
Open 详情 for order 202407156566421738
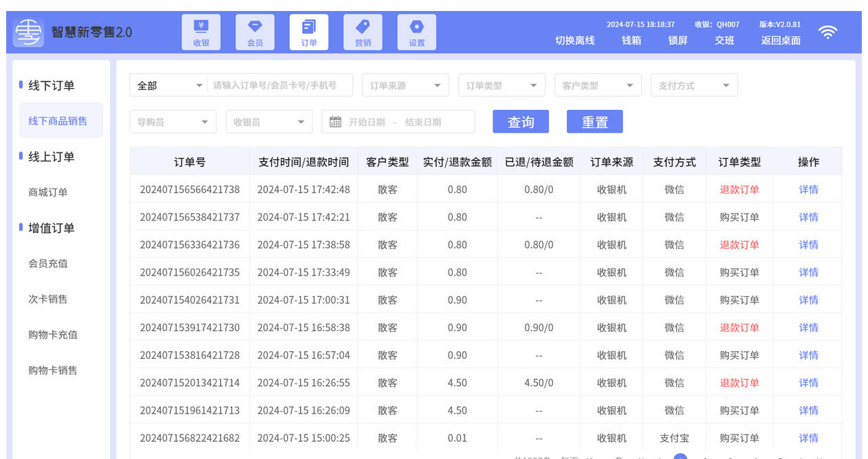pyautogui.click(x=809, y=190)
